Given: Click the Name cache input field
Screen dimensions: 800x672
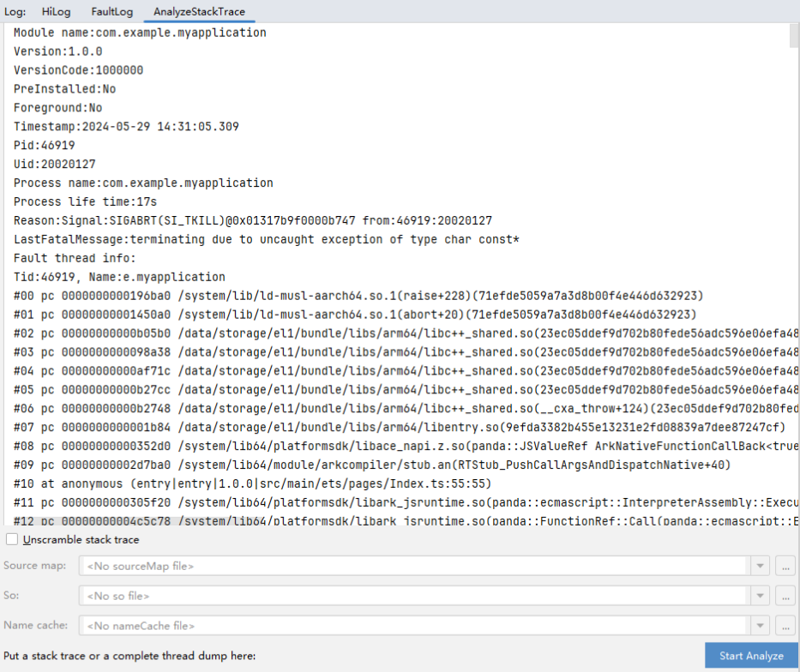Looking at the screenshot, I should click(x=413, y=626).
